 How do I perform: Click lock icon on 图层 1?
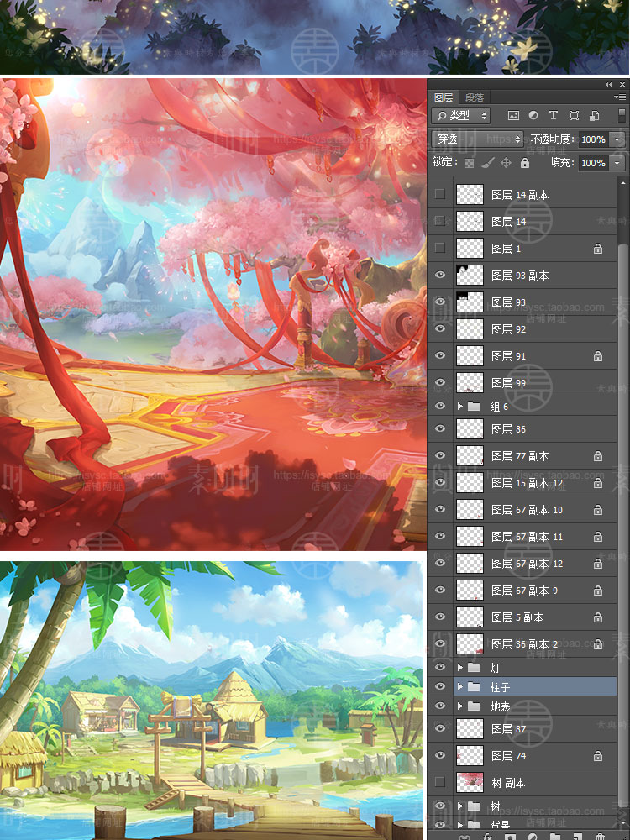(x=598, y=249)
